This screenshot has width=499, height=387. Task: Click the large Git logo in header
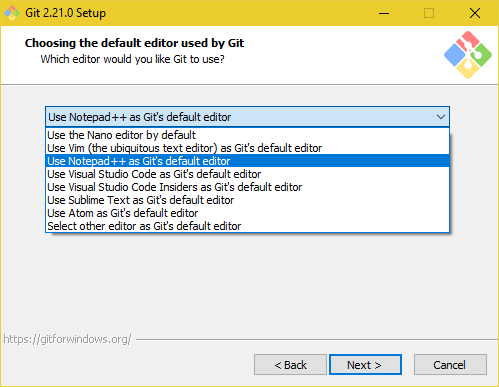coord(468,55)
